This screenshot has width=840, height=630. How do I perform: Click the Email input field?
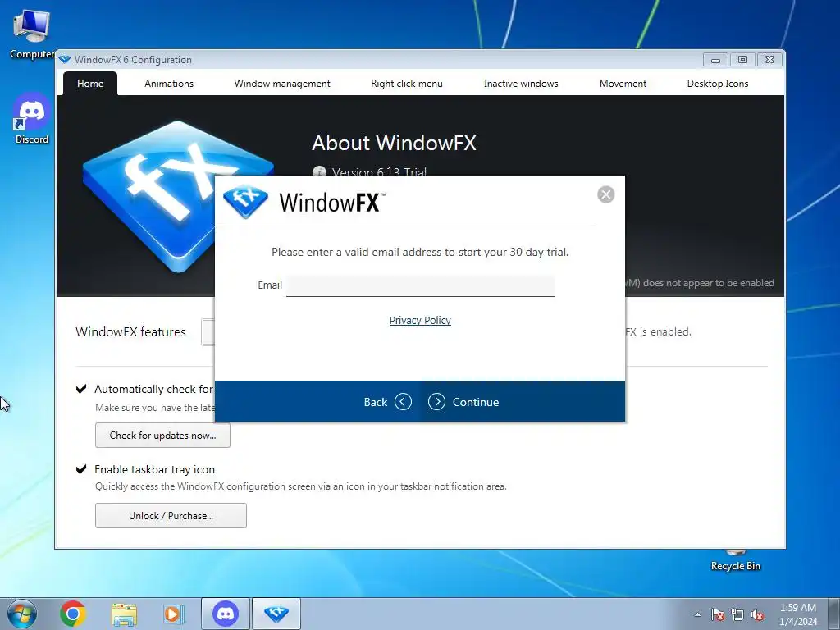pos(420,285)
